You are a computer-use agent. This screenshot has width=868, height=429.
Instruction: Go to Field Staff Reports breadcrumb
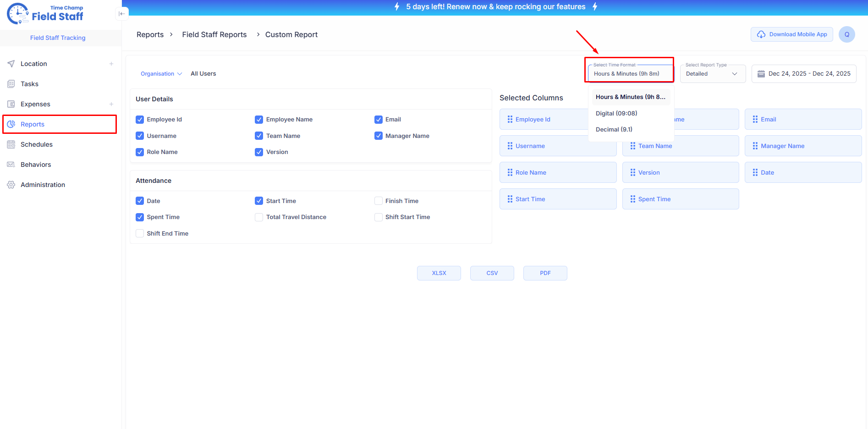214,34
